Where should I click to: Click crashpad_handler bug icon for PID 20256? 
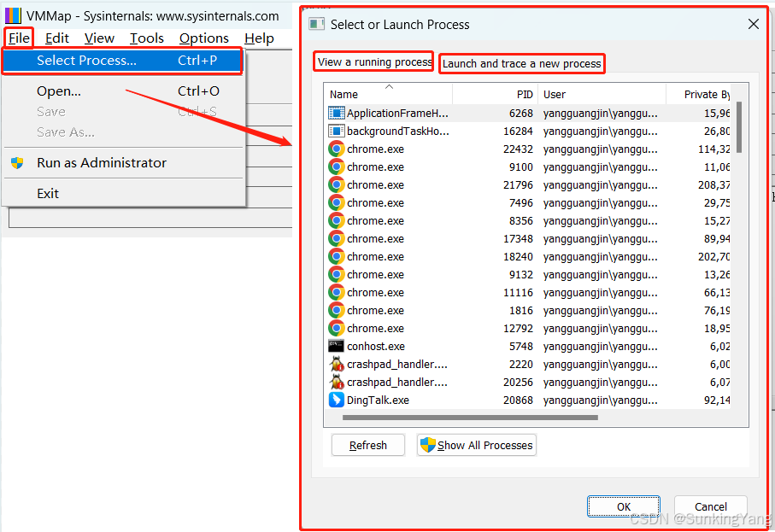pos(337,383)
